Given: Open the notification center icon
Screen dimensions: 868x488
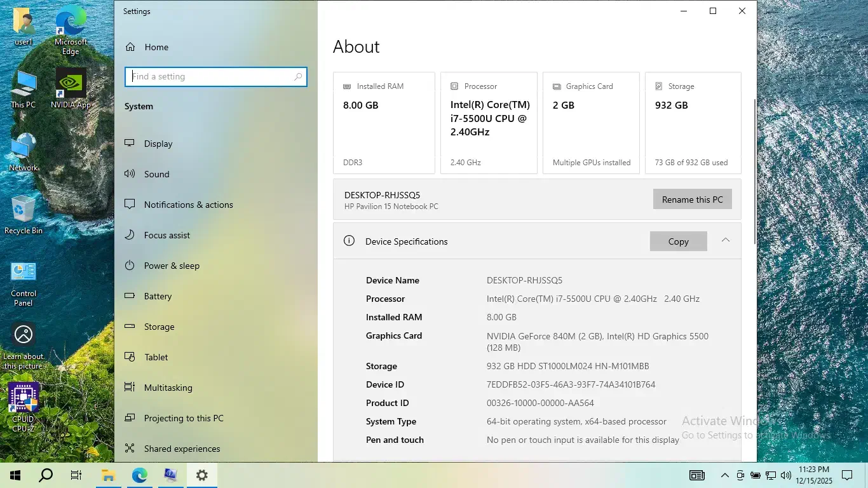Looking at the screenshot, I should pyautogui.click(x=846, y=475).
